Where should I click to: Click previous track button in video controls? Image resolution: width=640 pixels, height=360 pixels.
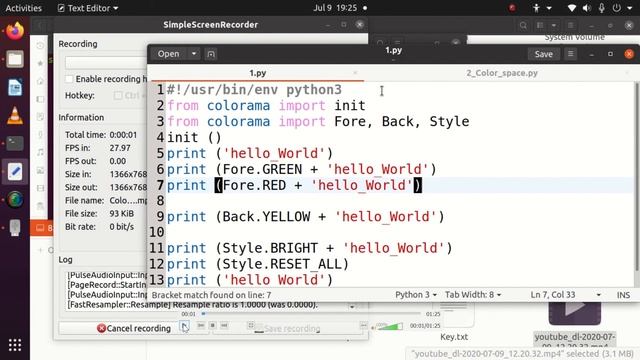click(x=201, y=325)
